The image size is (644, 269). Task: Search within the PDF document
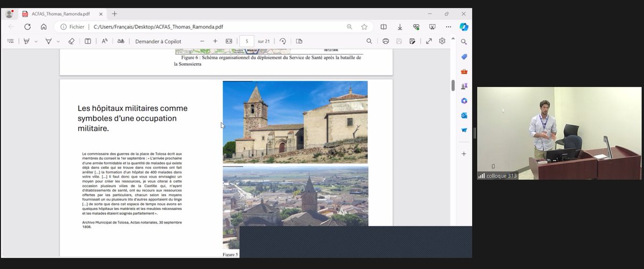369,41
